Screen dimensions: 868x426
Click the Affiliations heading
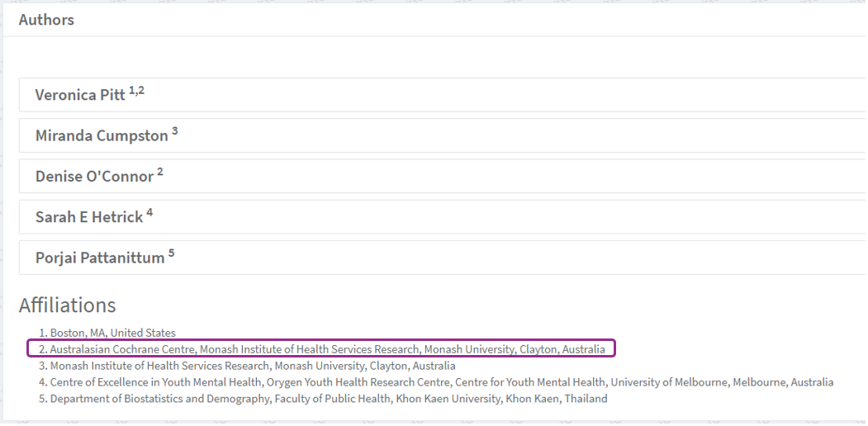coord(67,305)
